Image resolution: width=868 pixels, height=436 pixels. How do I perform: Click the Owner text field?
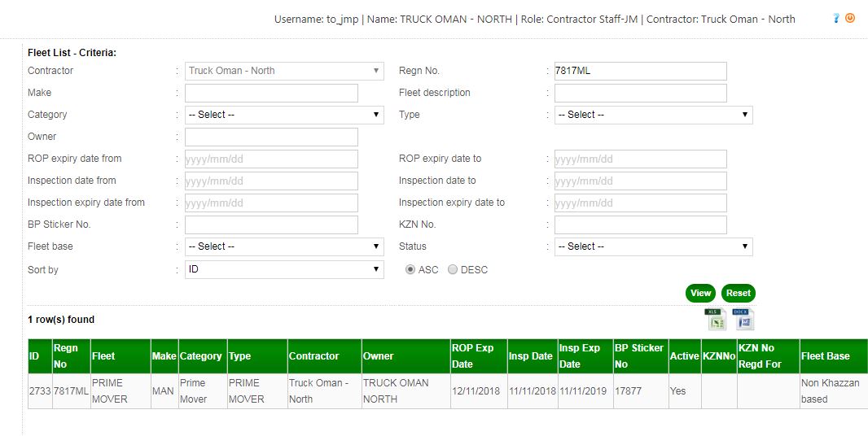point(271,137)
